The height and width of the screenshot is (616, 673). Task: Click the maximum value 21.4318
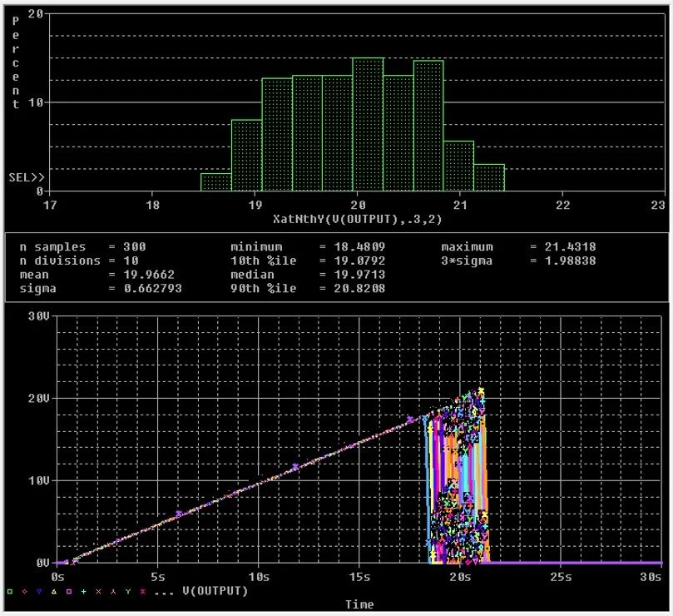coord(571,246)
